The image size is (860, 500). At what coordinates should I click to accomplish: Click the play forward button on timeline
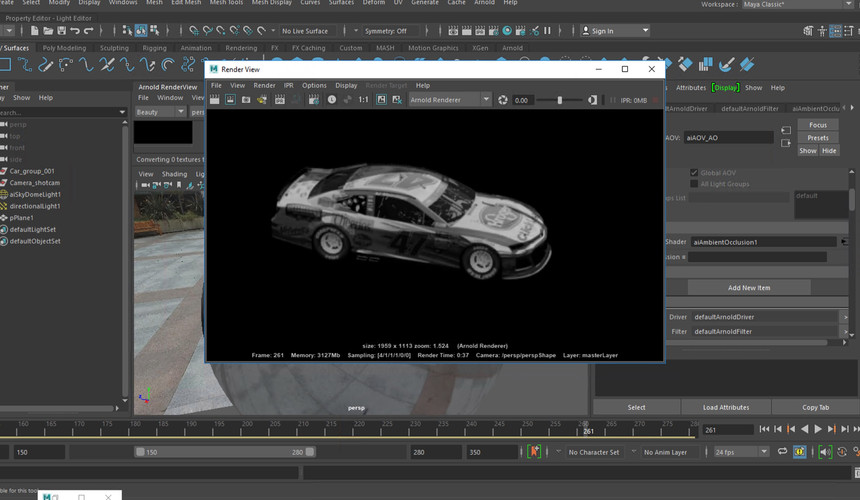pyautogui.click(x=818, y=429)
